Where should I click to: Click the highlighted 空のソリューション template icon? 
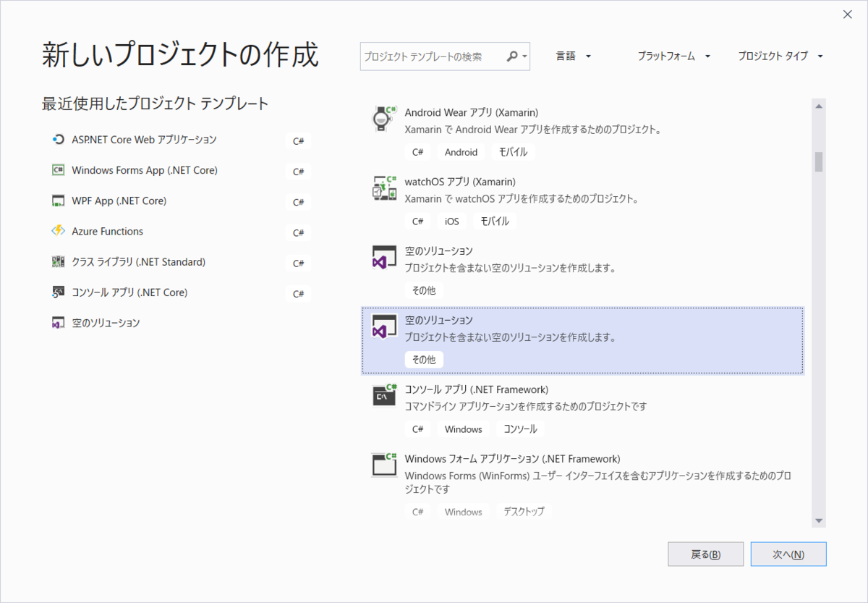pos(383,326)
